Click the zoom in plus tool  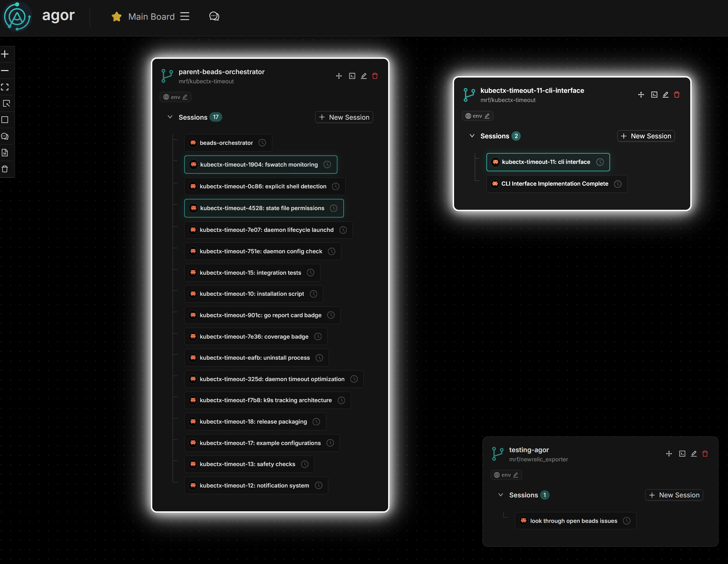(x=5, y=54)
